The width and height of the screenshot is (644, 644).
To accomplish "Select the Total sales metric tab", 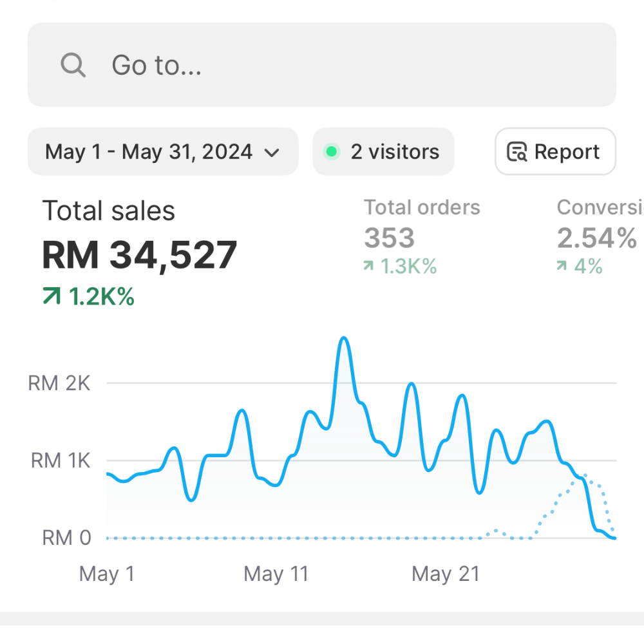I will pos(108,211).
